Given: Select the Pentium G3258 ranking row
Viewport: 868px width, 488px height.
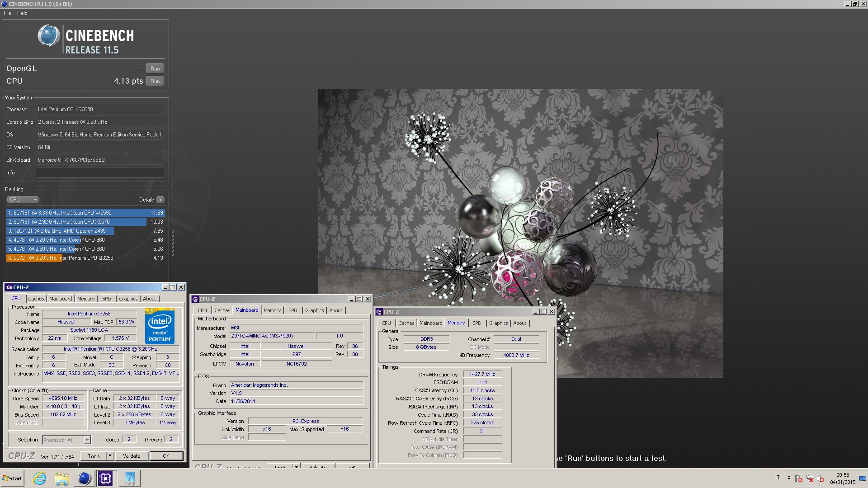Looking at the screenshot, I should [85, 258].
